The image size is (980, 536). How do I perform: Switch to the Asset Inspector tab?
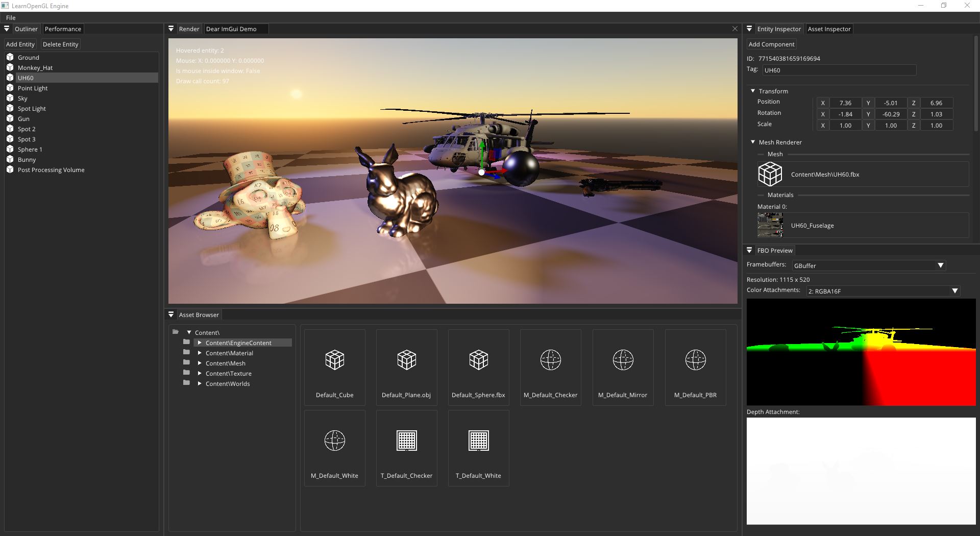click(x=829, y=29)
